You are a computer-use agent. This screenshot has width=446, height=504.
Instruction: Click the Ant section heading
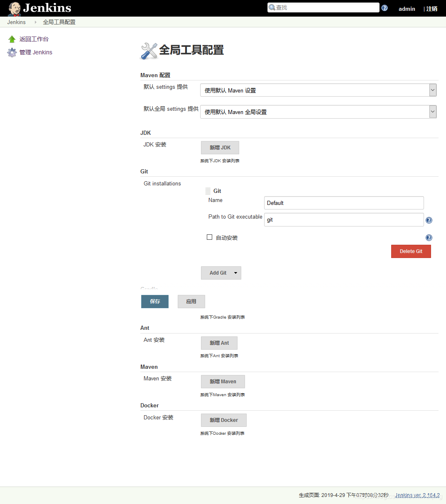tap(145, 328)
